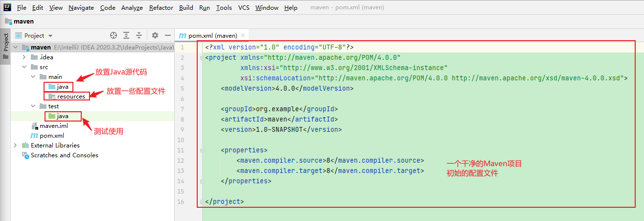Open the Refactor menu
Screen dimensions: 644x221
161,8
